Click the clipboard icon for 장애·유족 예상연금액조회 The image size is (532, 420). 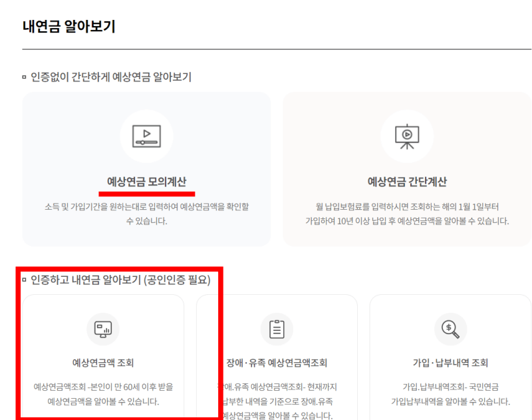click(277, 329)
